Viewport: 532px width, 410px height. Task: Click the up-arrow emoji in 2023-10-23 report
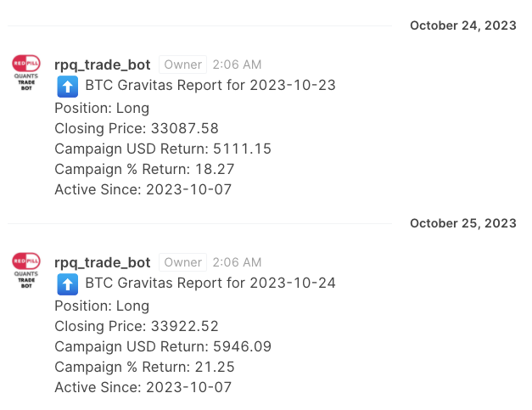tap(68, 87)
